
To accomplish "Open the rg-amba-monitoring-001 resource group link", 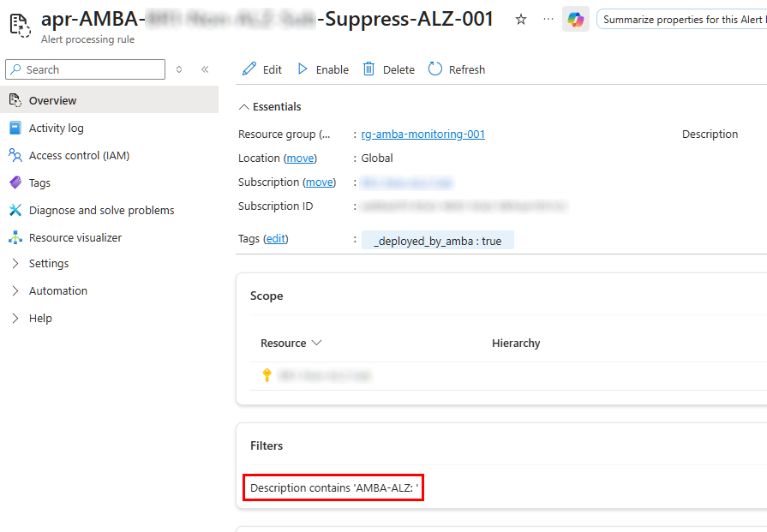I will (423, 134).
